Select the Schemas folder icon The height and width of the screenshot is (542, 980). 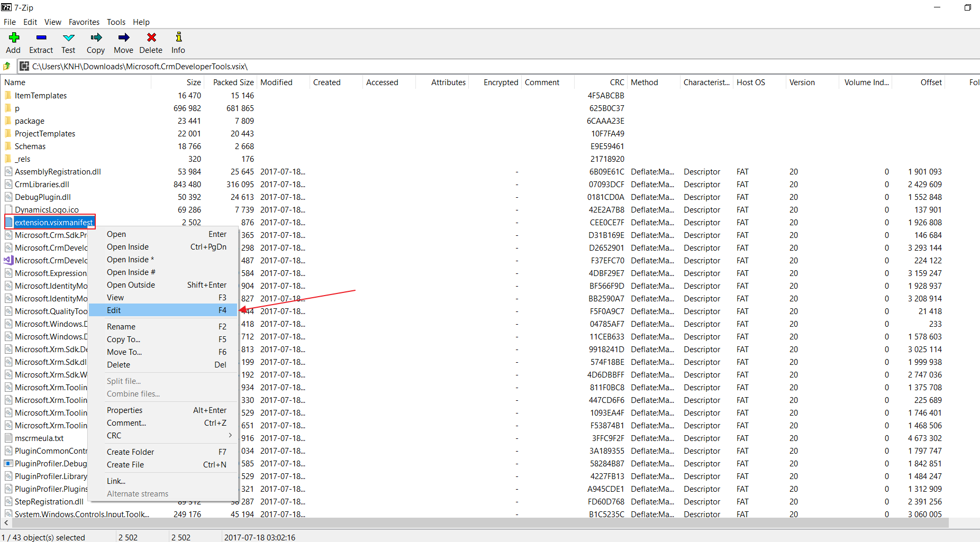pos(8,146)
